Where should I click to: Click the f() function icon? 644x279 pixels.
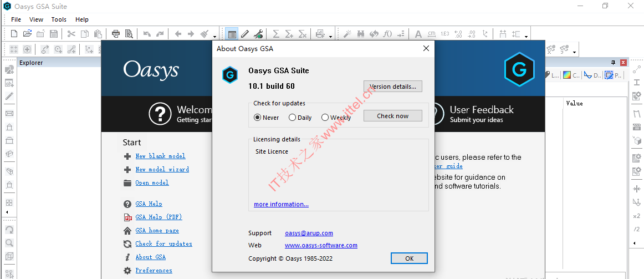click(x=387, y=34)
